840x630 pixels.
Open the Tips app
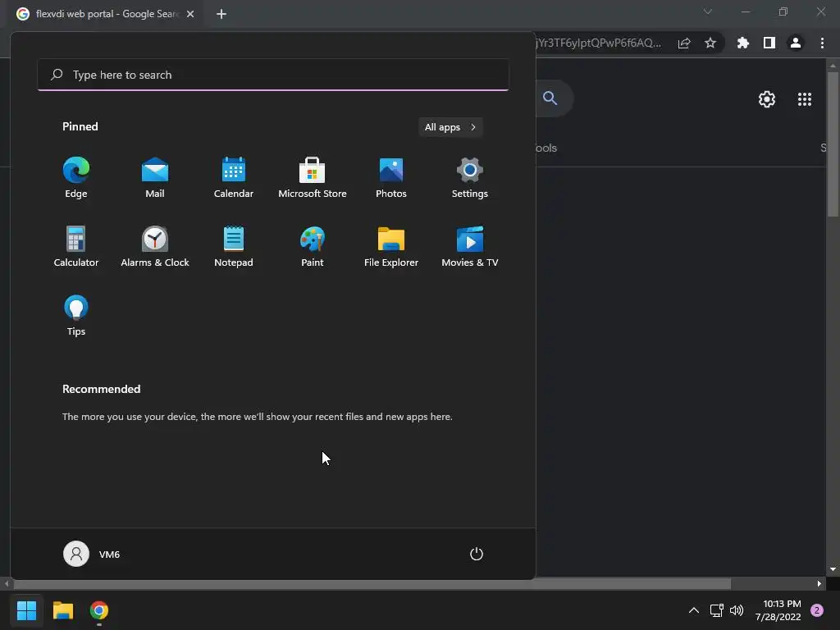[76, 316]
